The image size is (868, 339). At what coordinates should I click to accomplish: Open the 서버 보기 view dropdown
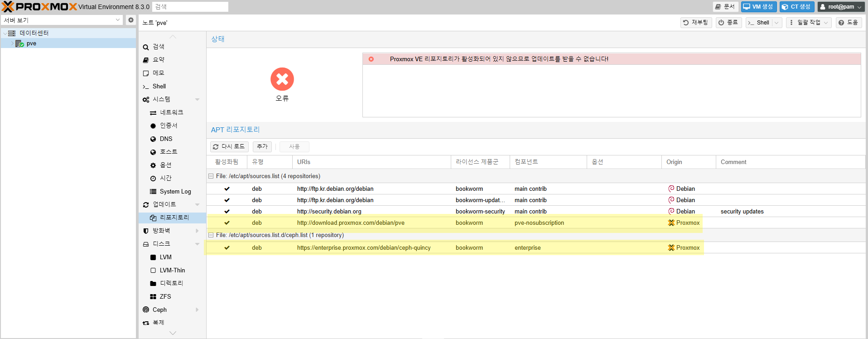point(118,20)
